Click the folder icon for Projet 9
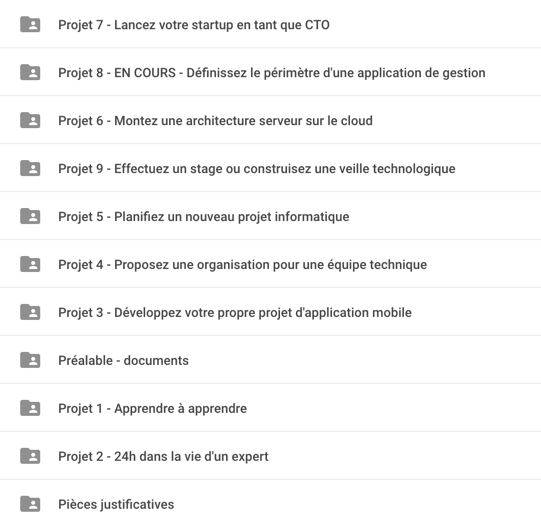541x525 pixels. [x=30, y=168]
